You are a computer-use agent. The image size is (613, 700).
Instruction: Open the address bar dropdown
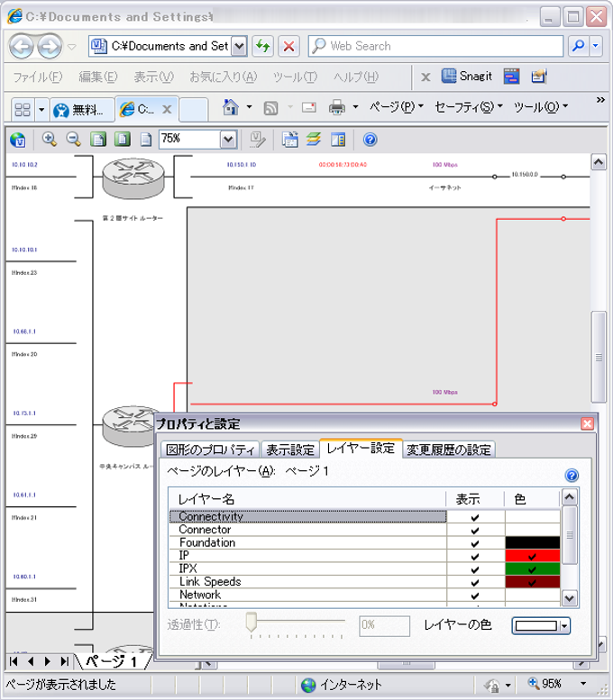click(x=239, y=46)
